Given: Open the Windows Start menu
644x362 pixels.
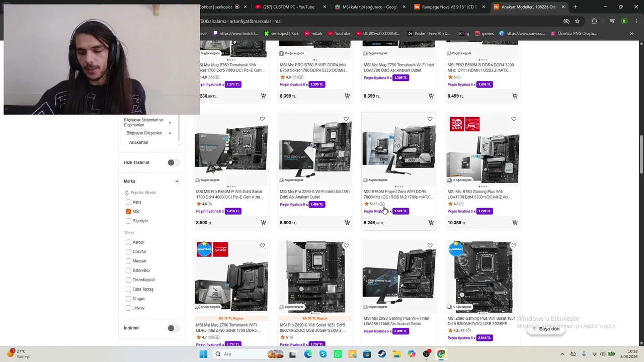Looking at the screenshot, I should (x=203, y=354).
